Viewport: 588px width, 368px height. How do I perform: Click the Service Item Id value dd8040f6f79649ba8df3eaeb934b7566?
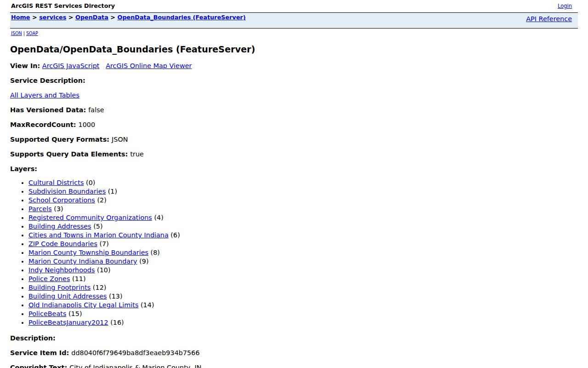click(x=136, y=353)
